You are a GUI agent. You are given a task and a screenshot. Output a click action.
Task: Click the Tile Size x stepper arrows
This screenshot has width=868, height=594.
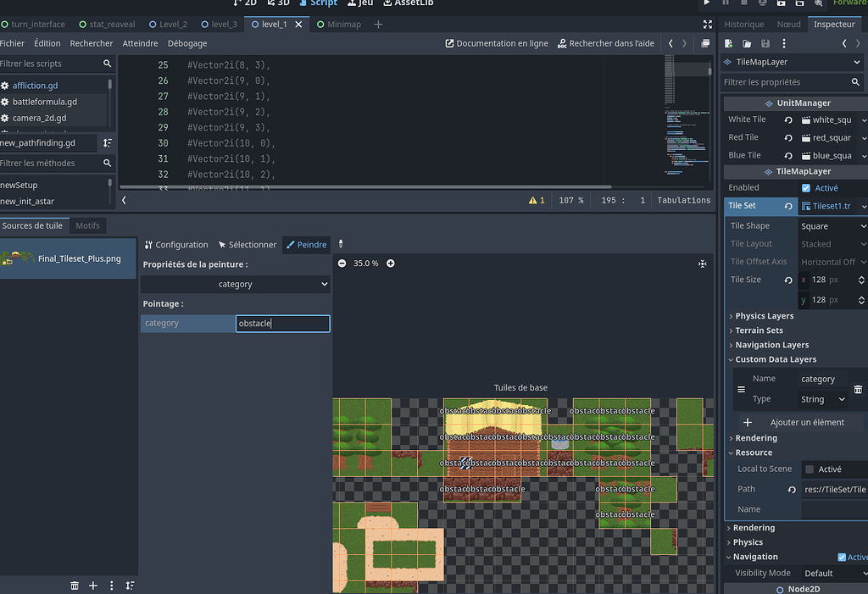coord(861,280)
